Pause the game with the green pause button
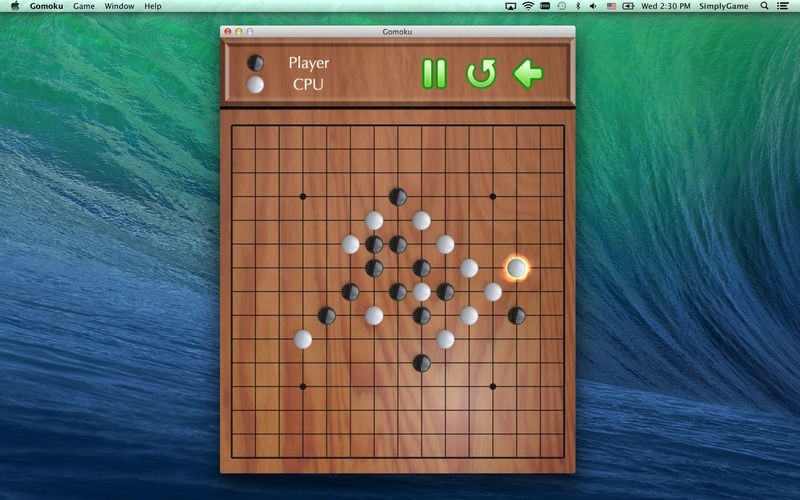The width and height of the screenshot is (800, 500). click(x=434, y=73)
